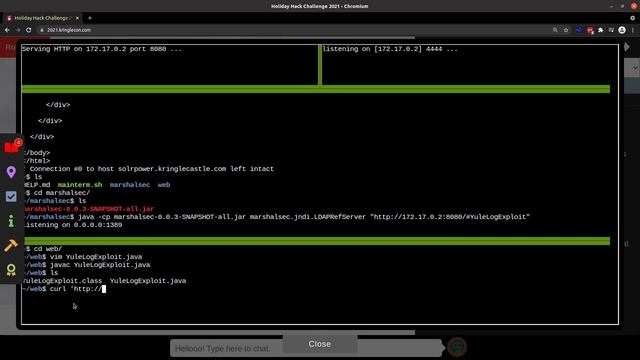
Task: Click the round icon below window controls
Action: coord(632,18)
